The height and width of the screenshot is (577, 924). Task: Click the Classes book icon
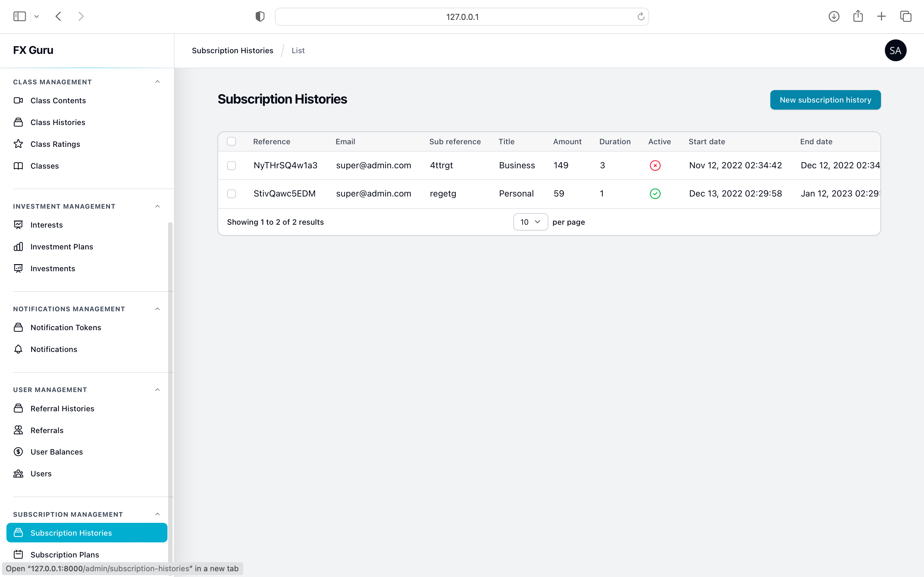pos(18,166)
